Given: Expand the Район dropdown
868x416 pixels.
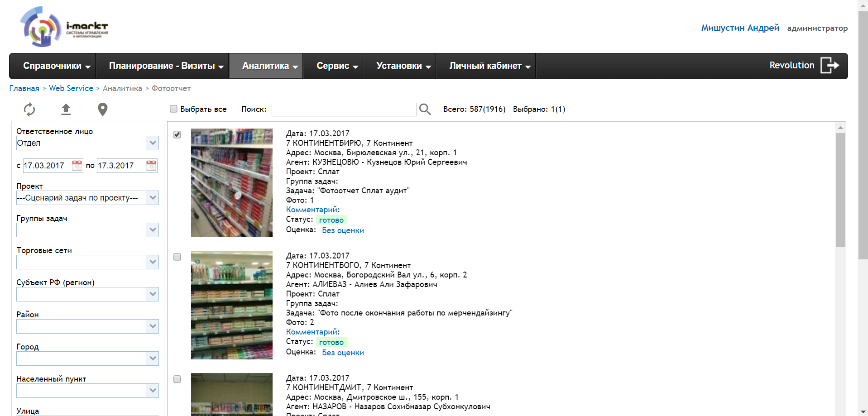Looking at the screenshot, I should [x=87, y=326].
